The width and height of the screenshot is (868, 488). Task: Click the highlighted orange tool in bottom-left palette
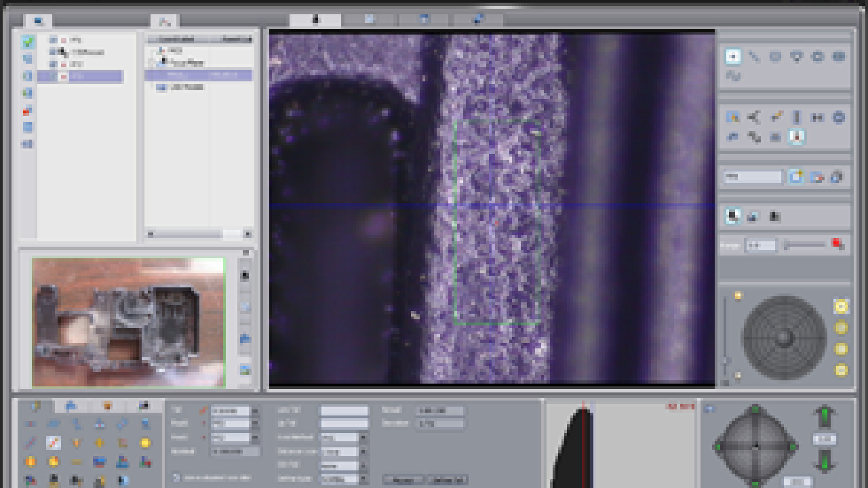coord(53,443)
